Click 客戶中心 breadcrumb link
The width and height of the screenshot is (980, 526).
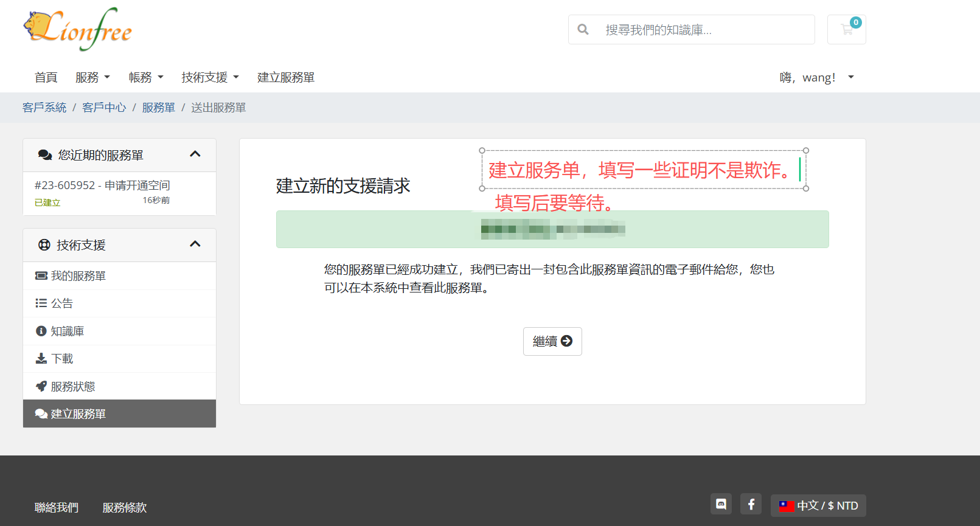point(104,108)
